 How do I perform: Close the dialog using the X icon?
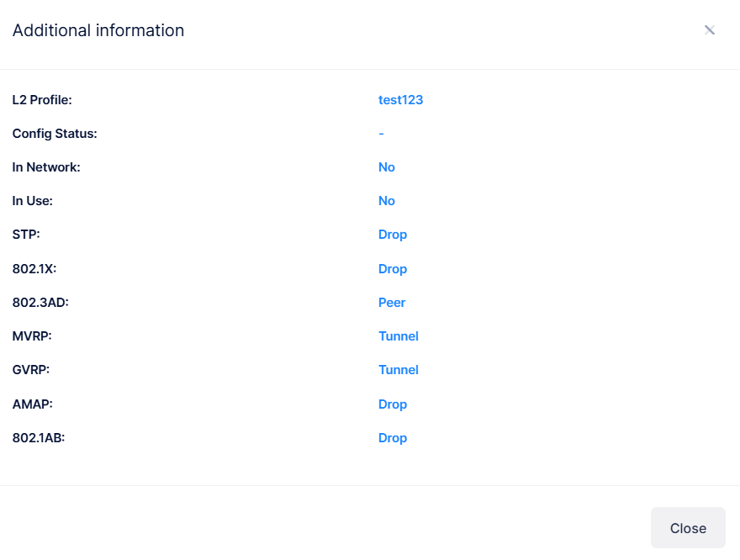[710, 30]
